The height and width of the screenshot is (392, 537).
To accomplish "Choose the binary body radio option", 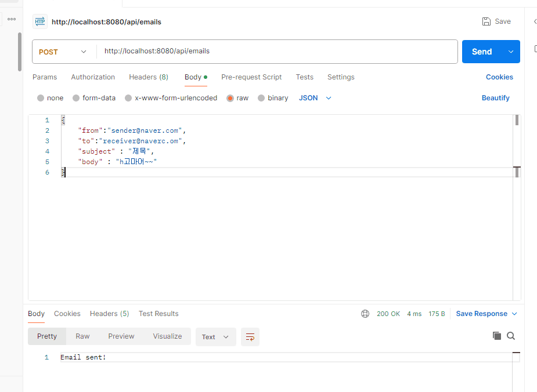I will 261,98.
